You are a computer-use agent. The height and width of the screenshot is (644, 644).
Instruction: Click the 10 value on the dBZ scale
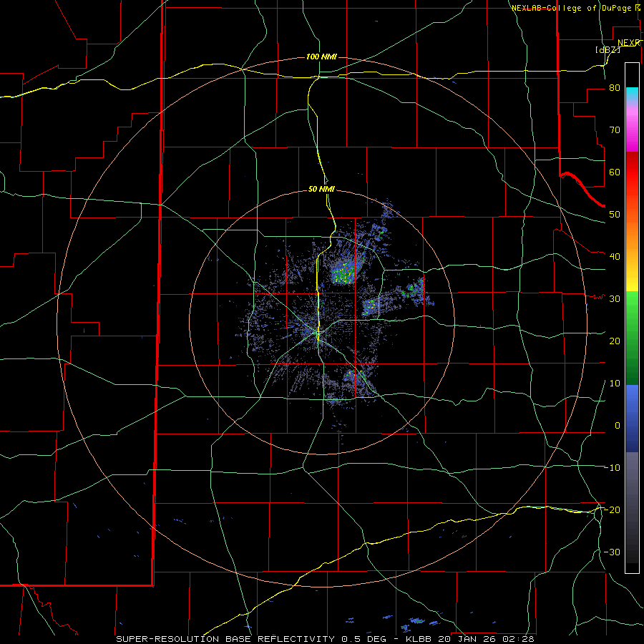point(615,384)
